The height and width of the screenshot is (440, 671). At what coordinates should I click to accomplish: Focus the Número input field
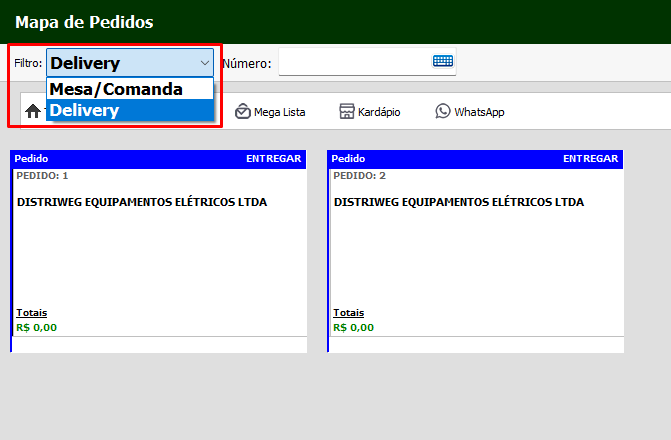354,63
